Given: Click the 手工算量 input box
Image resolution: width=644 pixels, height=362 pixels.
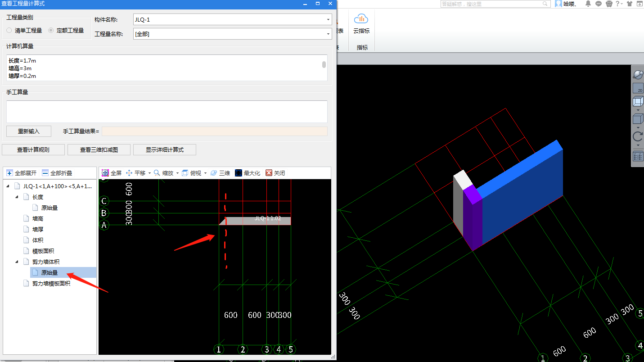Looking at the screenshot, I should (167, 111).
